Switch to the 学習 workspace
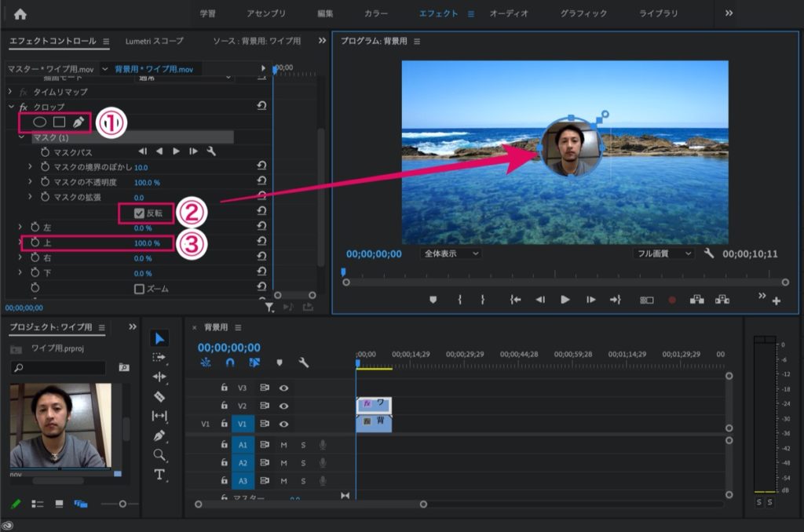Image resolution: width=804 pixels, height=532 pixels. tap(207, 13)
